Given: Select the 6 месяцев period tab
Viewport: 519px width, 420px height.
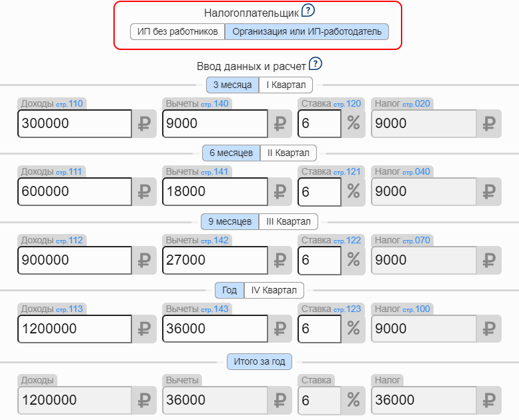Looking at the screenshot, I should coord(231,153).
